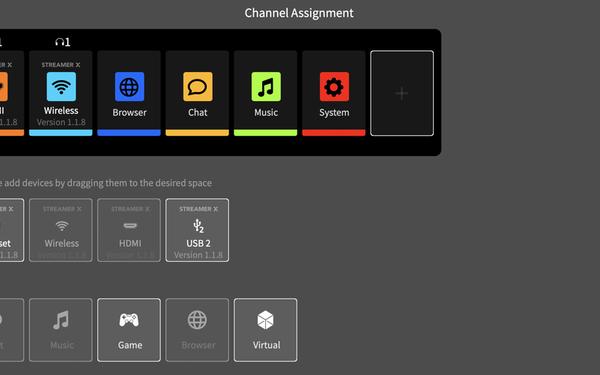Click the USB 2 plug icon
This screenshot has height=375, width=600.
tap(198, 226)
